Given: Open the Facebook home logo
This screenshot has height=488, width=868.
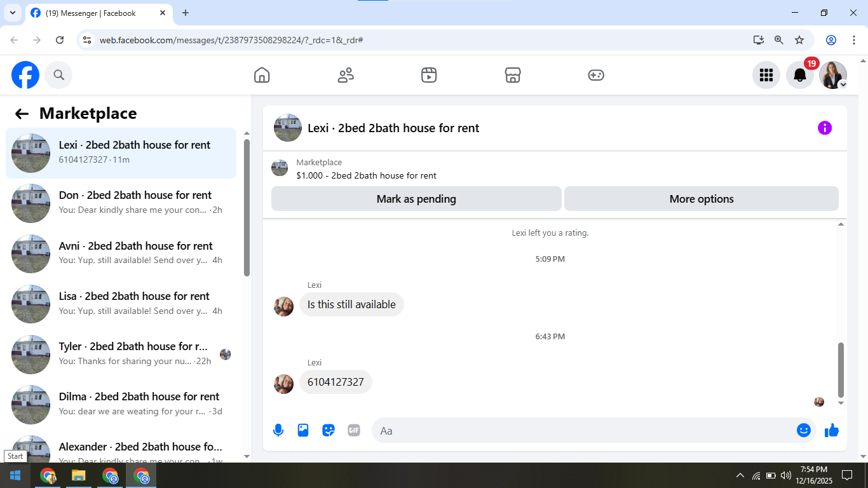Looking at the screenshot, I should pyautogui.click(x=25, y=75).
